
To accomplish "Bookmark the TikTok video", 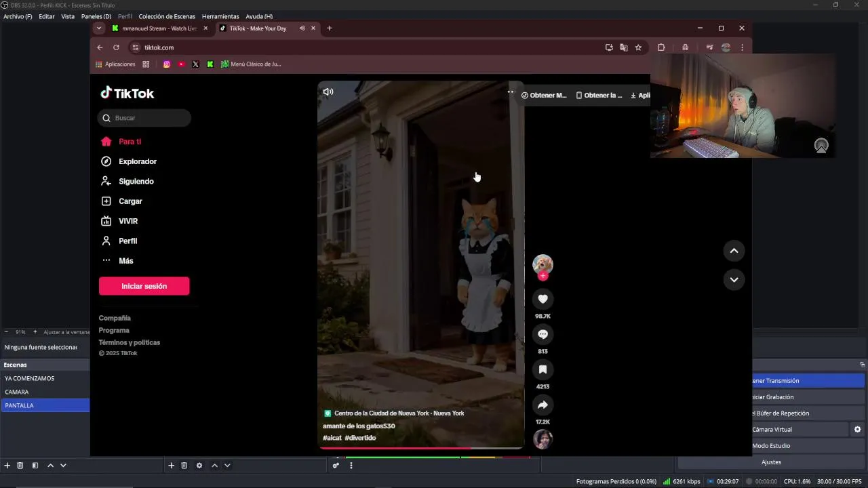I will [542, 369].
